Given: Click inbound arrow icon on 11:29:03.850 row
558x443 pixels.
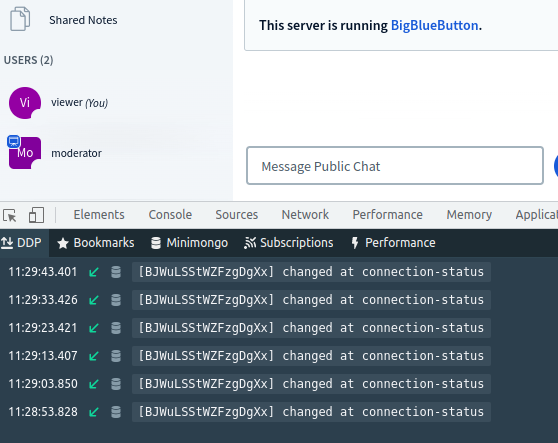Looking at the screenshot, I should click(x=94, y=384).
